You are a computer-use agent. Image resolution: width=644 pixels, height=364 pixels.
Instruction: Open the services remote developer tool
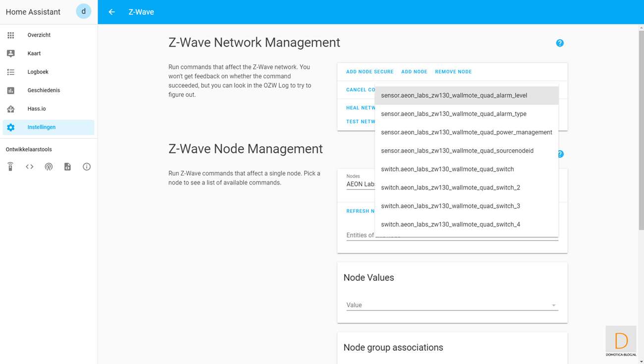tap(10, 167)
